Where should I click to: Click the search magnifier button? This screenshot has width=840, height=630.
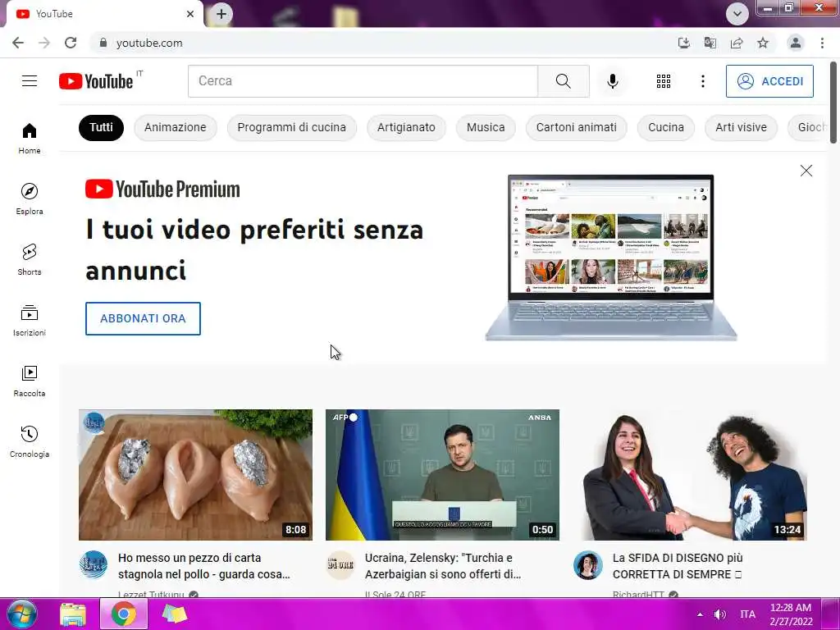[x=563, y=81]
